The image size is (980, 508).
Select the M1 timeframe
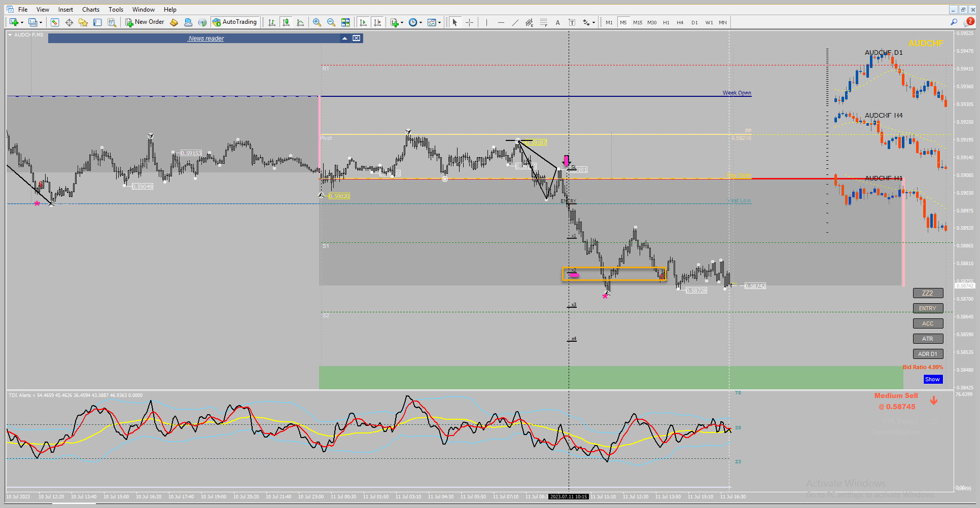click(x=609, y=22)
